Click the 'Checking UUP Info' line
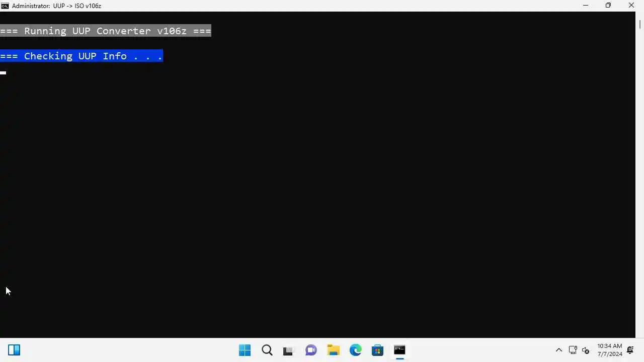Viewport: 644px width, 362px height. 82,56
